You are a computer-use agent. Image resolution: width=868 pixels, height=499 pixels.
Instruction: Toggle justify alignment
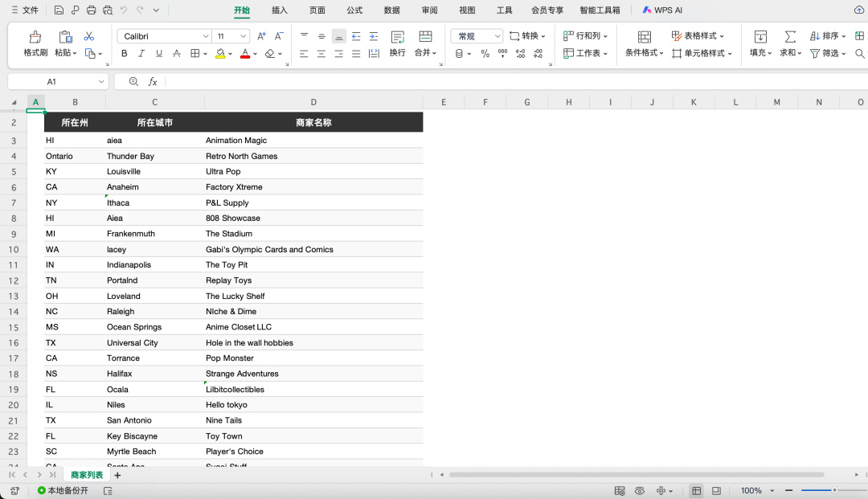(x=356, y=54)
